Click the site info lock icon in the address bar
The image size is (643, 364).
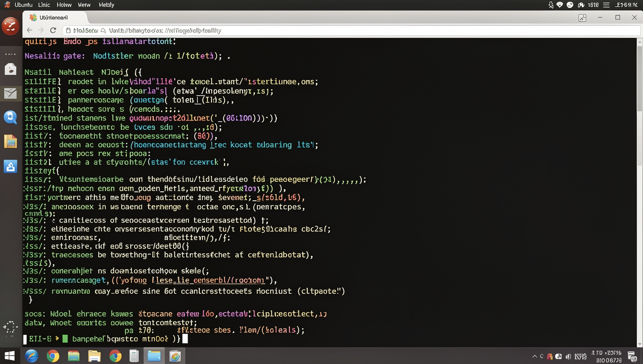click(68, 31)
